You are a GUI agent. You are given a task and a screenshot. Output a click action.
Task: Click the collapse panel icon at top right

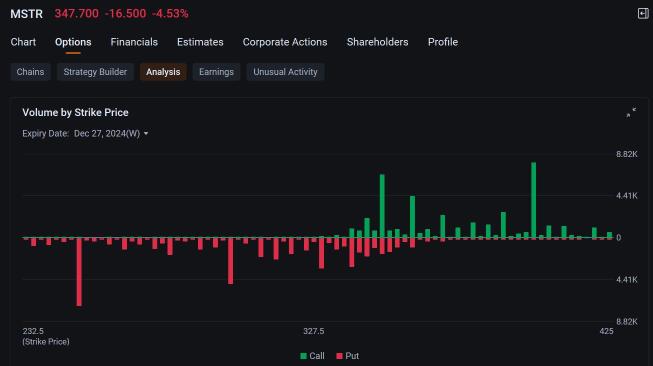(x=643, y=13)
